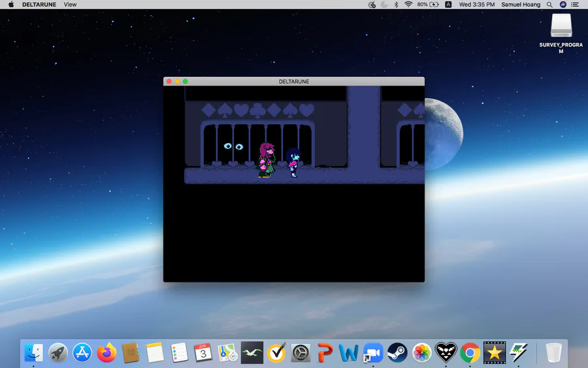
Task: Minimize the DELTARUNE window with yellow button
Action: tap(177, 82)
